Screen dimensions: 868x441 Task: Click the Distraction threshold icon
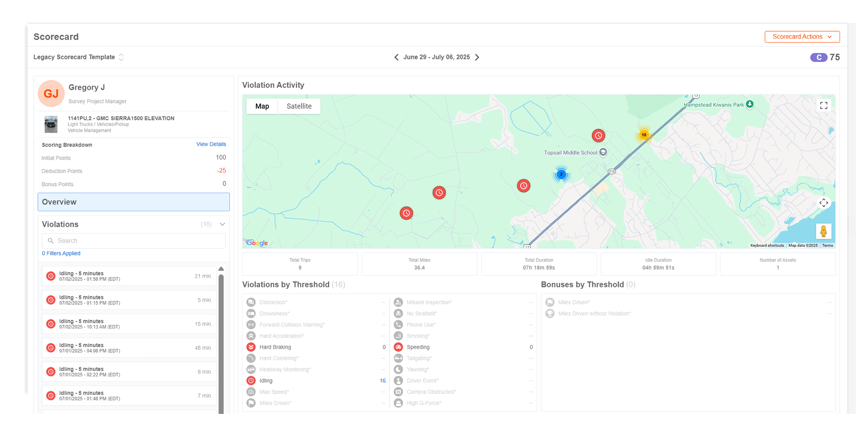[251, 302]
